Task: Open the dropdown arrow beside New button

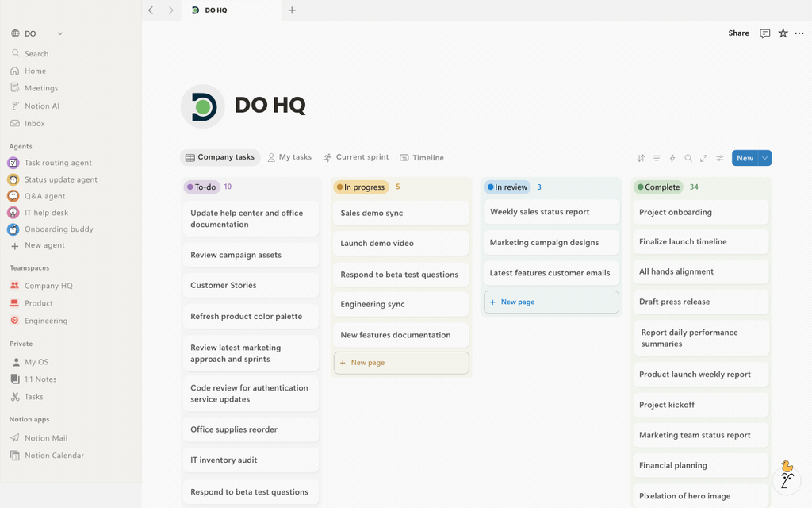Action: [x=765, y=158]
